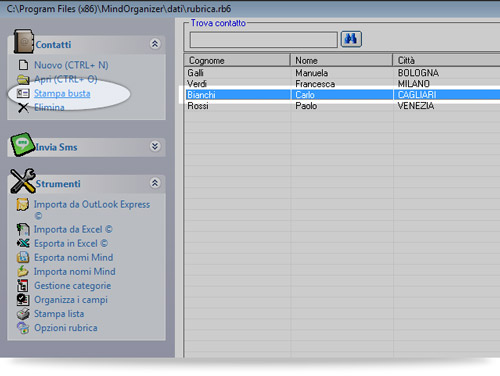500x376 pixels.
Task: Click the Esporta nomi Mind icon
Action: tap(23, 257)
